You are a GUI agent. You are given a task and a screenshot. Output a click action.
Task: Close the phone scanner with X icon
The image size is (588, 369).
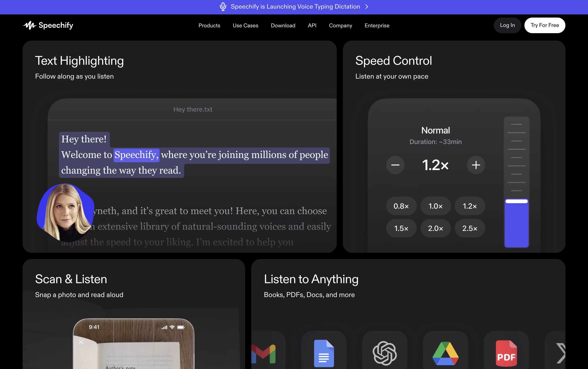pos(81,342)
